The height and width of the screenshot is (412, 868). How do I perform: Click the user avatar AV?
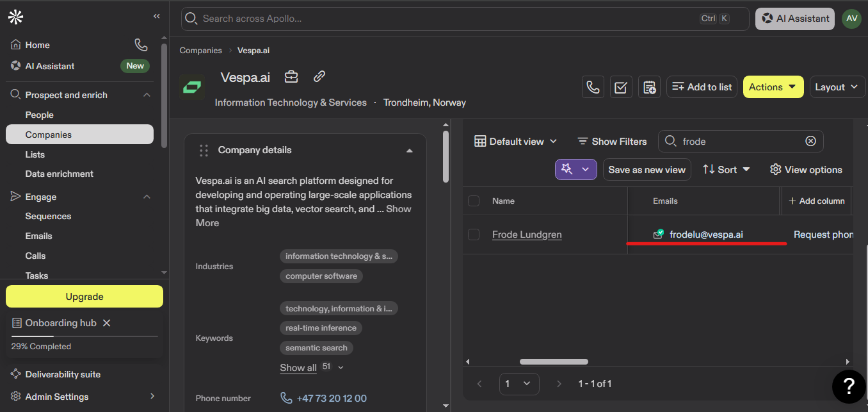(x=851, y=19)
